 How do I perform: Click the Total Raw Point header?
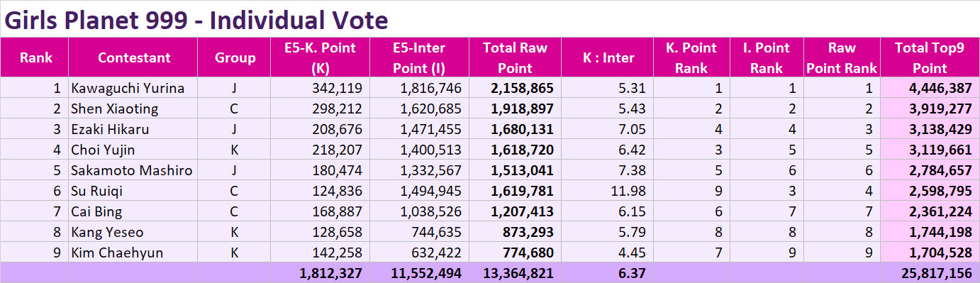pos(515,57)
